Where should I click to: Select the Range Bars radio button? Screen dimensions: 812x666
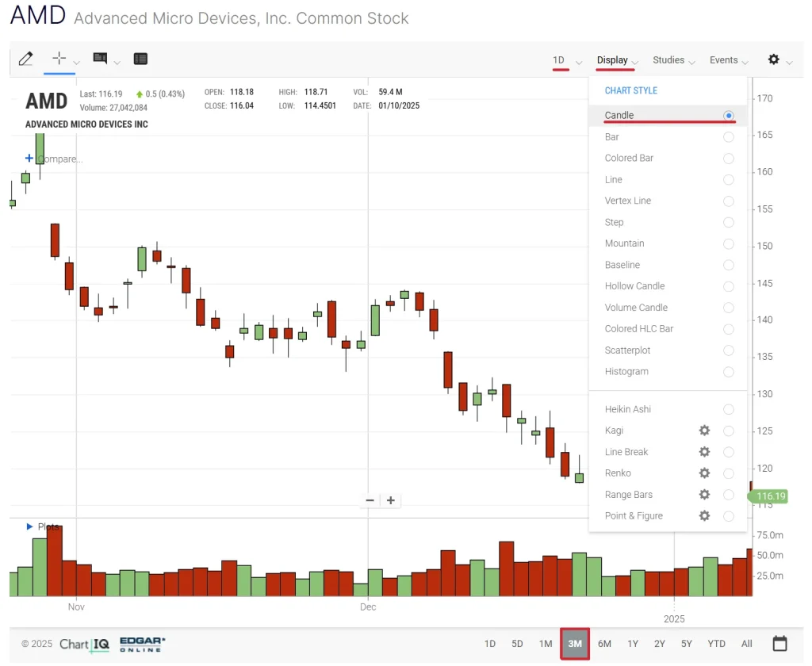pyautogui.click(x=729, y=495)
